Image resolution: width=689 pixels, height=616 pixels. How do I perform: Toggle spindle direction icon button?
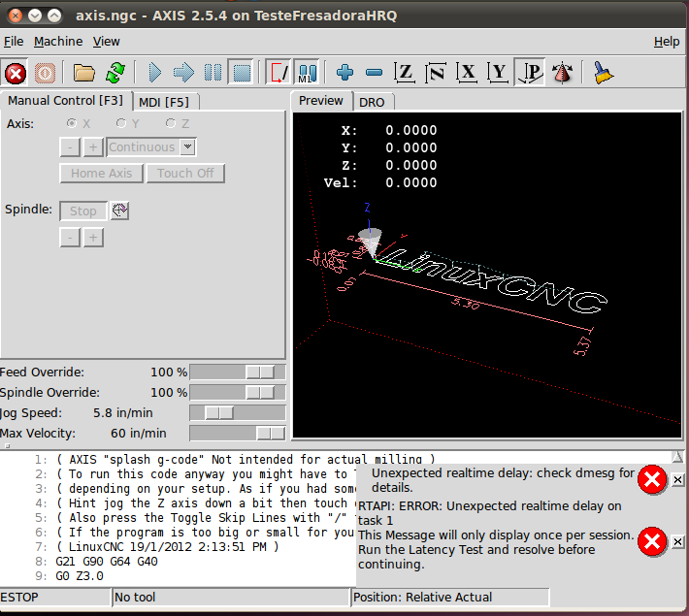[x=119, y=211]
